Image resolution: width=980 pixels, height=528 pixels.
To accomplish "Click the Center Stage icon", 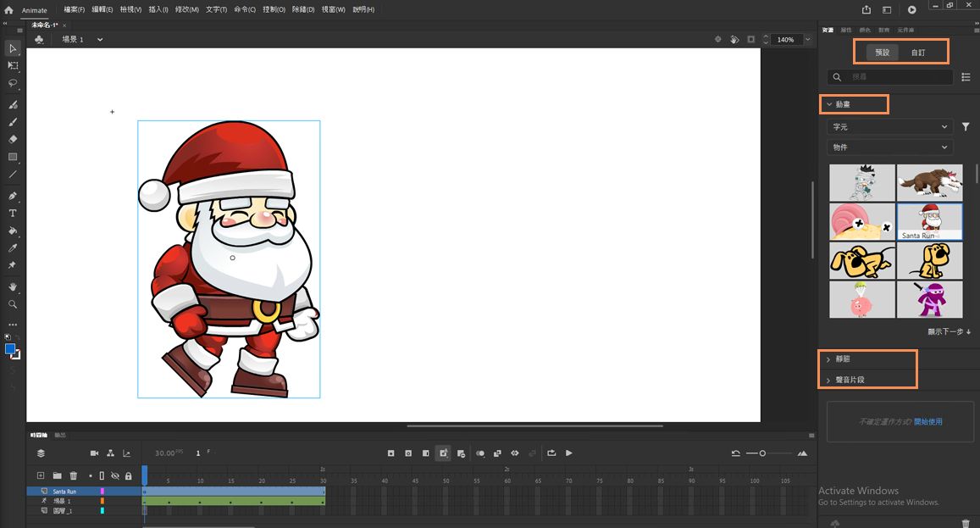I will pos(717,40).
